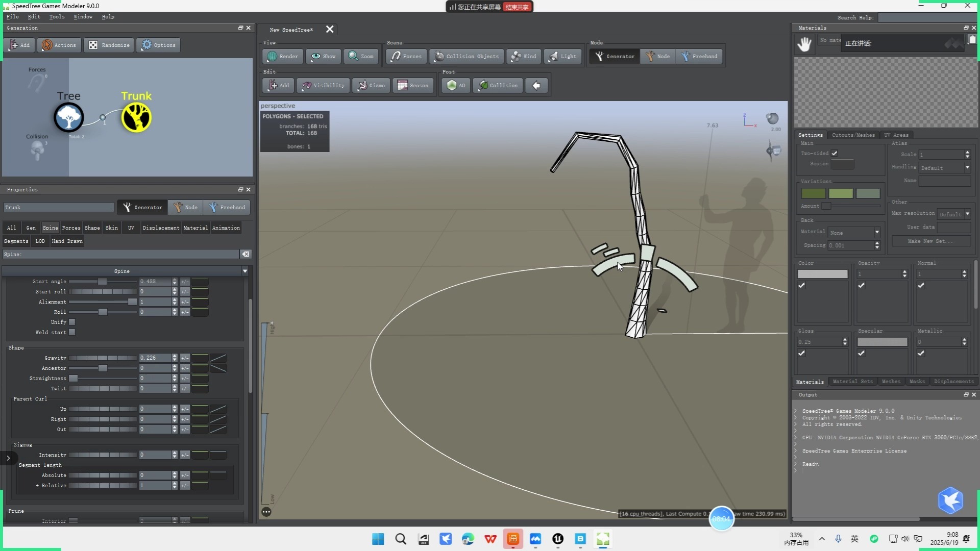Toggle the Two-sided checkbox

835,153
